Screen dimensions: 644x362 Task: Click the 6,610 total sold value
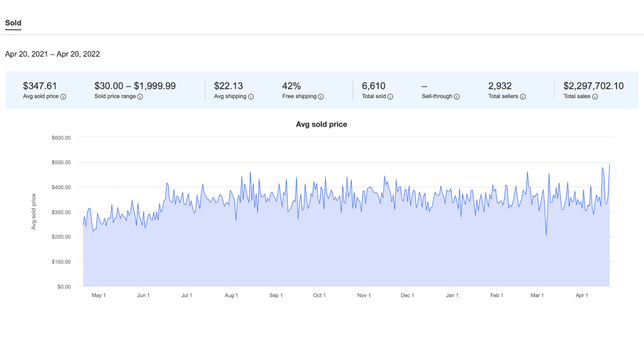click(374, 86)
